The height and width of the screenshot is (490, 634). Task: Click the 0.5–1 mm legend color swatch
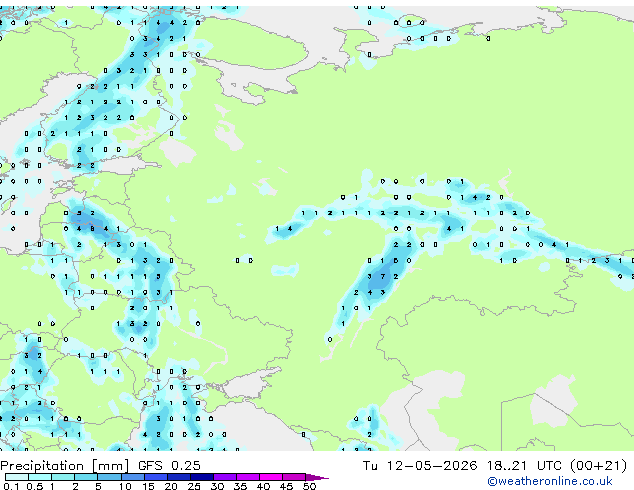coord(40,477)
